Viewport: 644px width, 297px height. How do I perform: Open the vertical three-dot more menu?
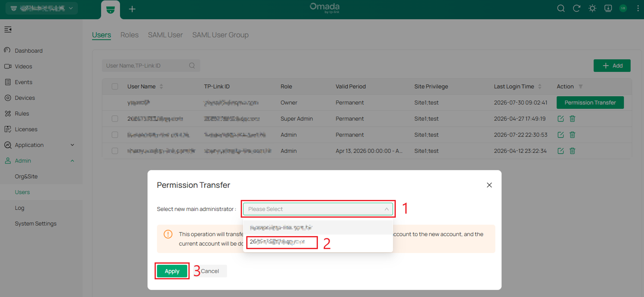point(638,9)
